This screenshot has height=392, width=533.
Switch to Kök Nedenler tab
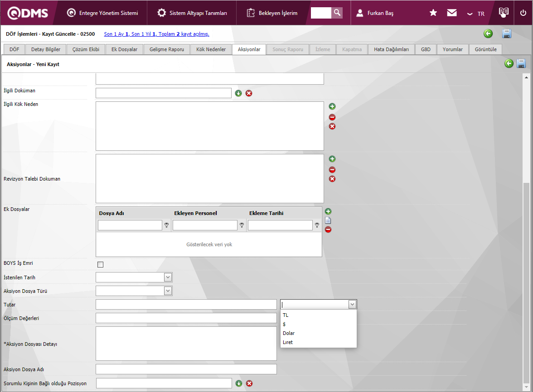coord(211,49)
